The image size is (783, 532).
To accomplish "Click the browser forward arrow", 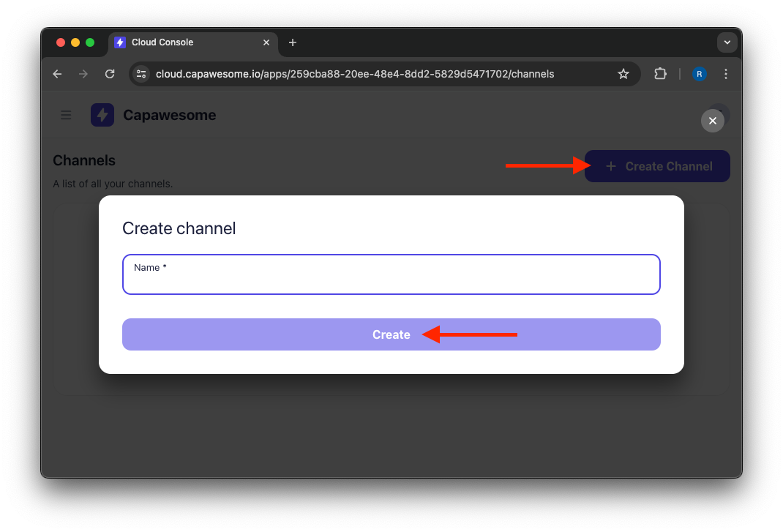I will [83, 74].
